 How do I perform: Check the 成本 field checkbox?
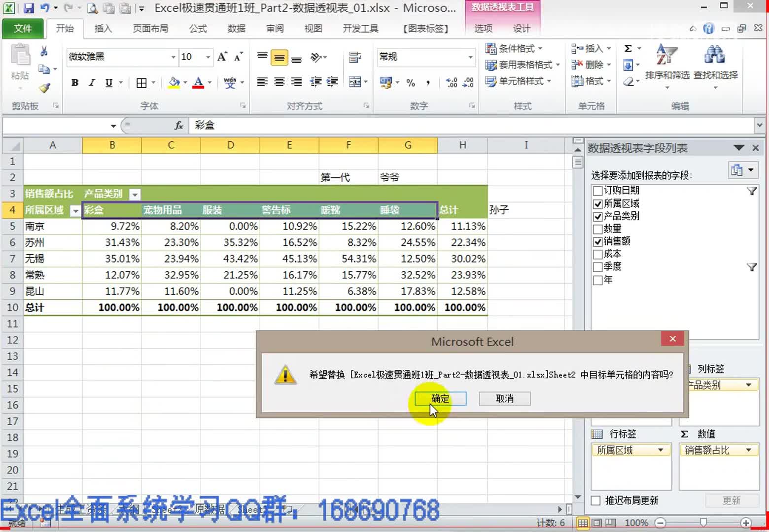click(x=598, y=254)
